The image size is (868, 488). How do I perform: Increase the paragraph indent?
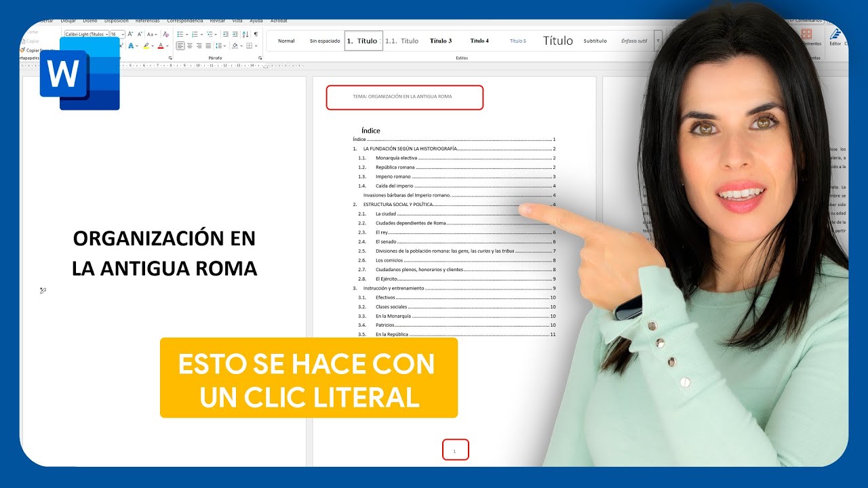point(235,34)
